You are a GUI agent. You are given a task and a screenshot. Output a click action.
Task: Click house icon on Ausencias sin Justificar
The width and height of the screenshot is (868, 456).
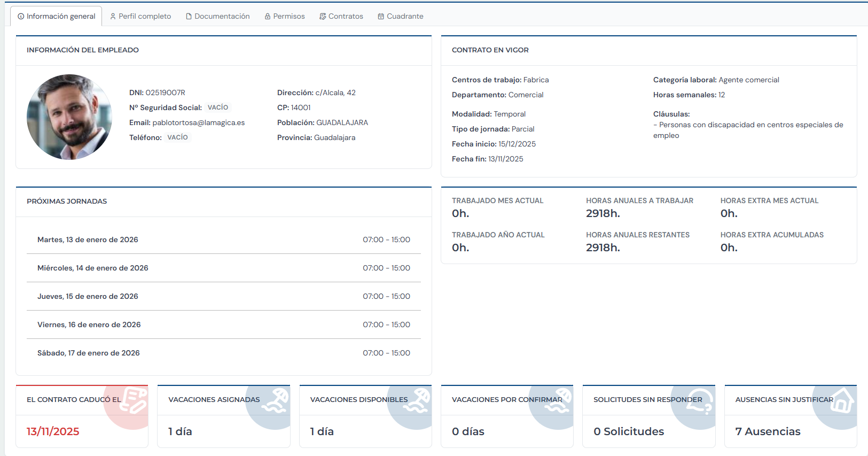tap(842, 400)
